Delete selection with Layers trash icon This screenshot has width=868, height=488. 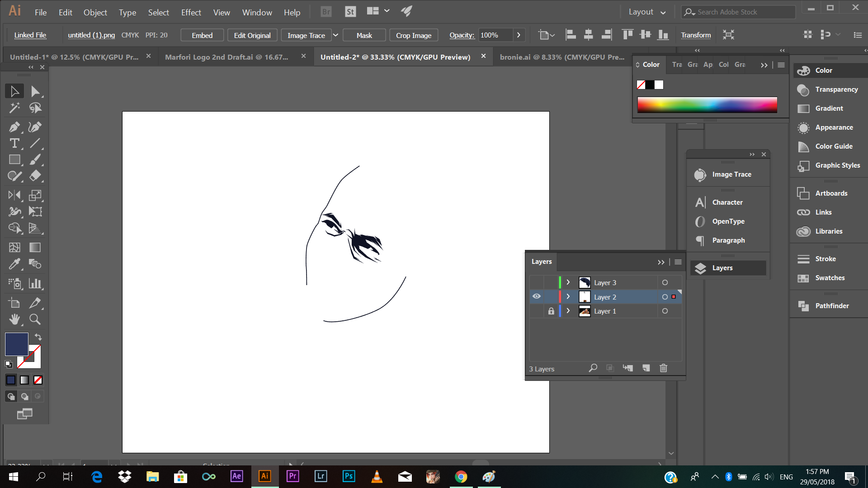663,368
